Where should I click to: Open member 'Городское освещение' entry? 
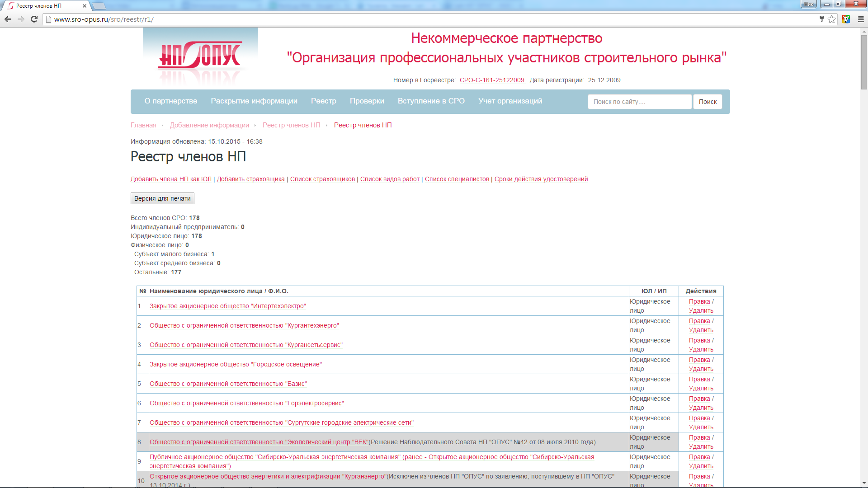click(x=236, y=365)
